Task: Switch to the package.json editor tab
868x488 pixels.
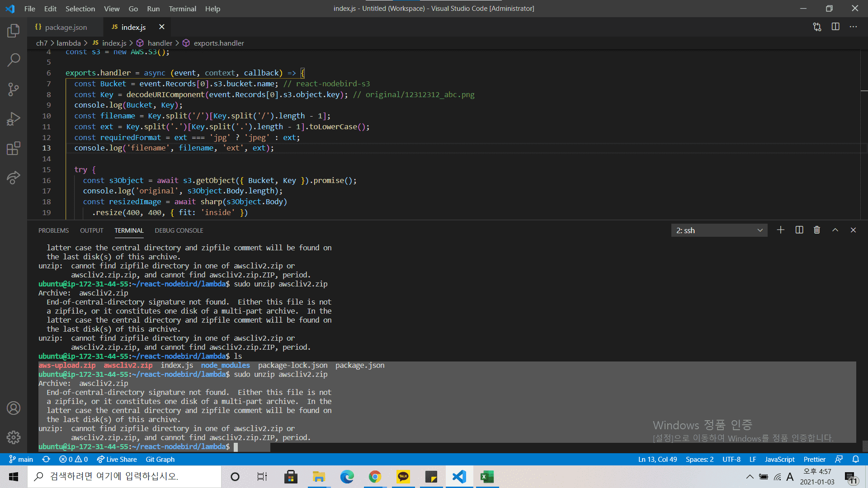Action: (x=66, y=27)
